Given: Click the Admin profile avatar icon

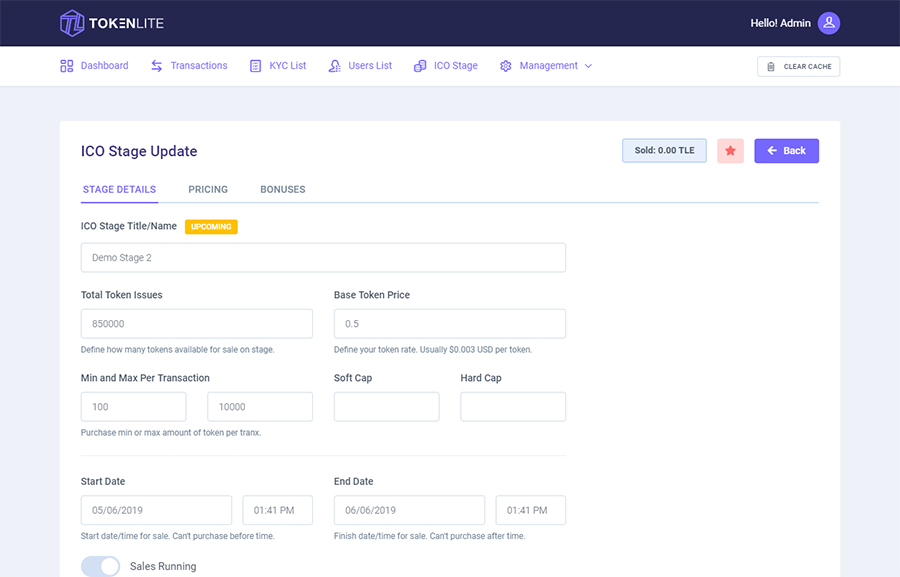Looking at the screenshot, I should pyautogui.click(x=828, y=22).
